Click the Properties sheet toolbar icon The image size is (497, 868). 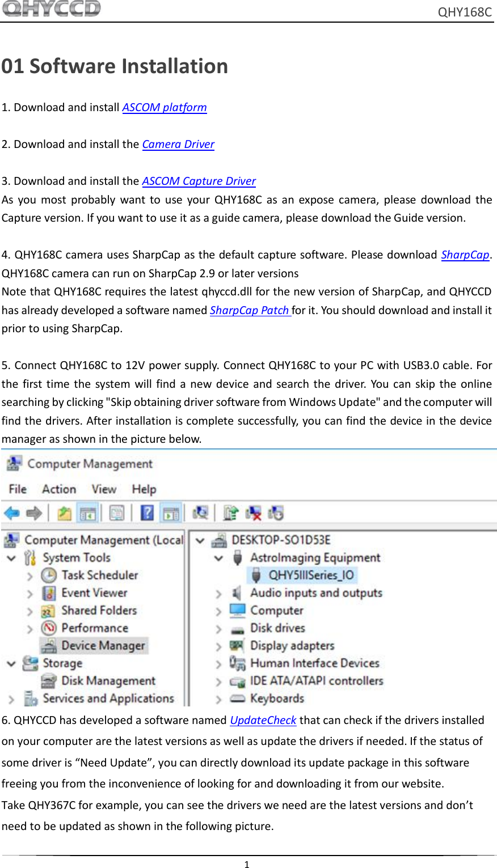click(x=117, y=513)
